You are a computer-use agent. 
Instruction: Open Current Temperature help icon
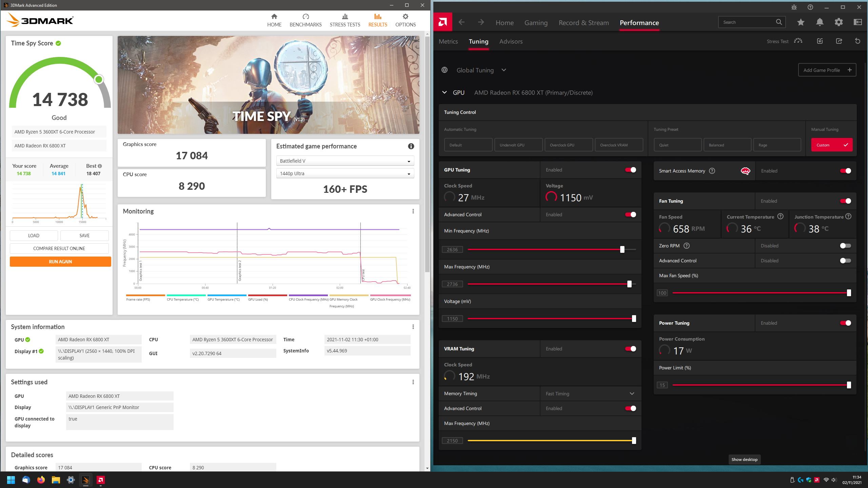point(780,216)
